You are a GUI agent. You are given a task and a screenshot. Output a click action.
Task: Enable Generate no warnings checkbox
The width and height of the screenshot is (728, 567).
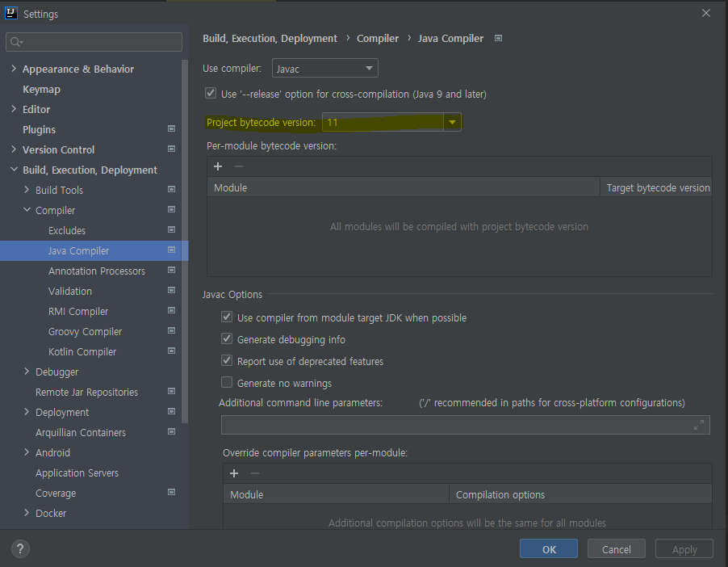(227, 383)
